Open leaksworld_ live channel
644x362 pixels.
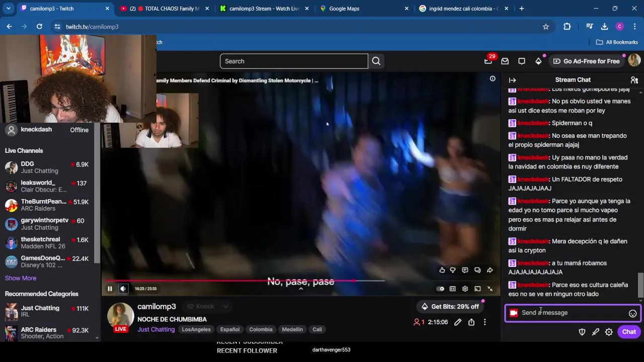(47, 186)
